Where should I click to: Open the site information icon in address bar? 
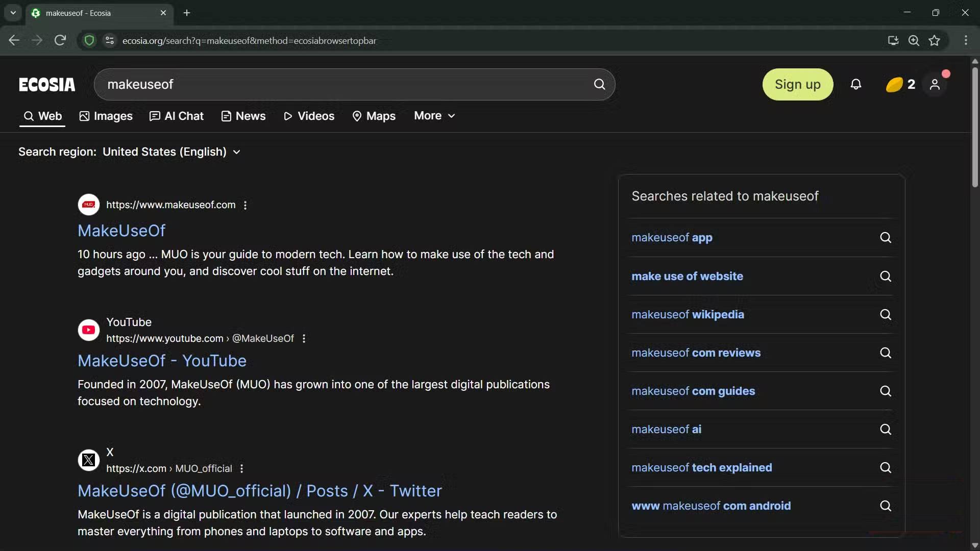(109, 40)
